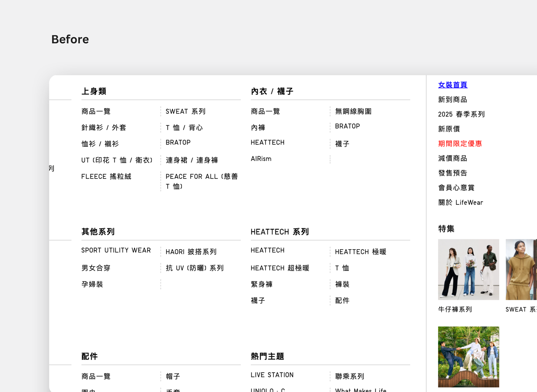The height and width of the screenshot is (392, 537).
Task: Select 新到商品 in the sidebar
Action: pyautogui.click(x=452, y=99)
